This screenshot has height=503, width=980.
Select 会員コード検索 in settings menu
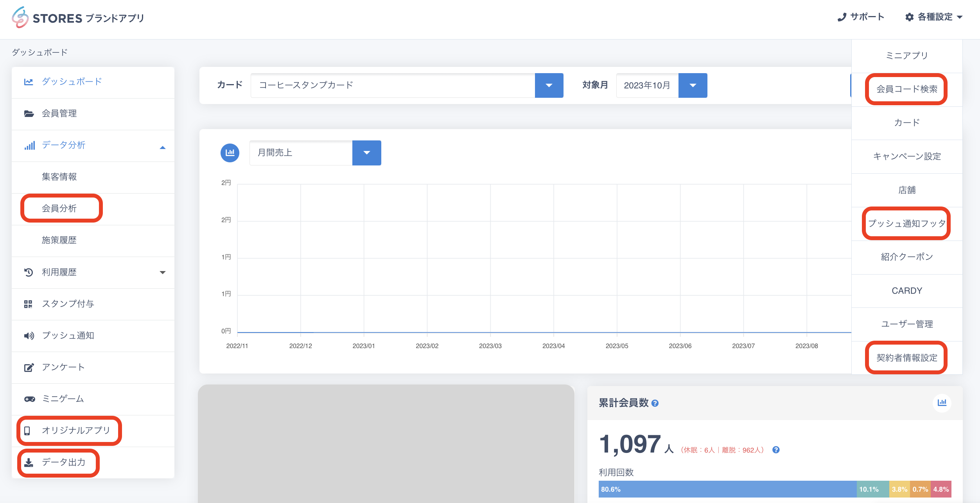point(906,89)
